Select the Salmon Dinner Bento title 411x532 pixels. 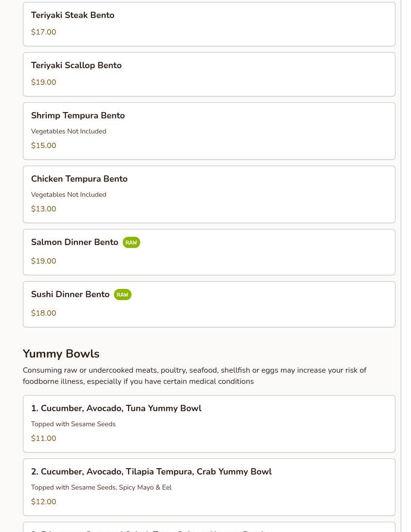point(75,243)
